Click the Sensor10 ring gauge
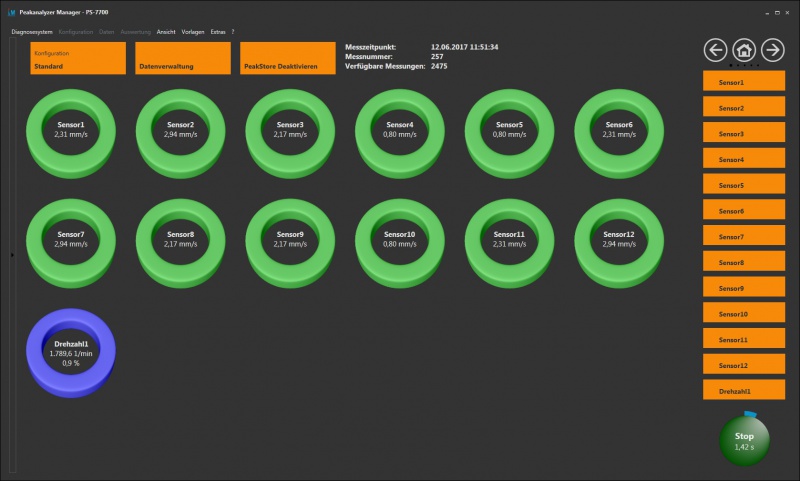Image resolution: width=800 pixels, height=481 pixels. (x=398, y=240)
